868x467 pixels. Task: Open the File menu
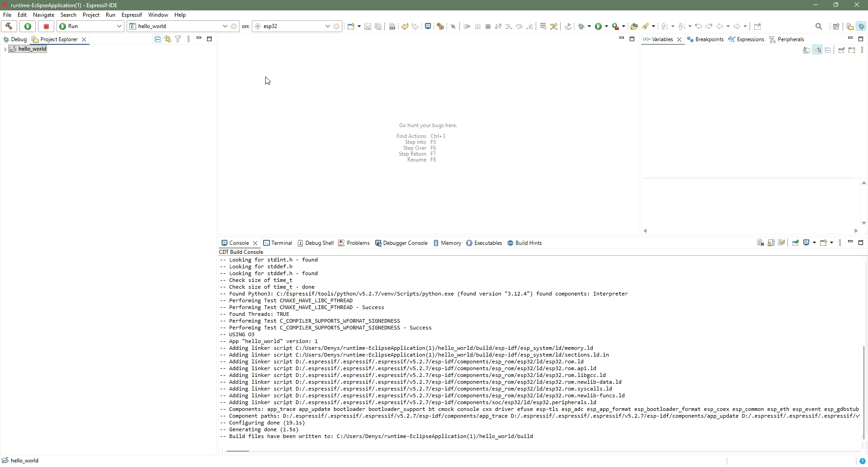[x=7, y=15]
